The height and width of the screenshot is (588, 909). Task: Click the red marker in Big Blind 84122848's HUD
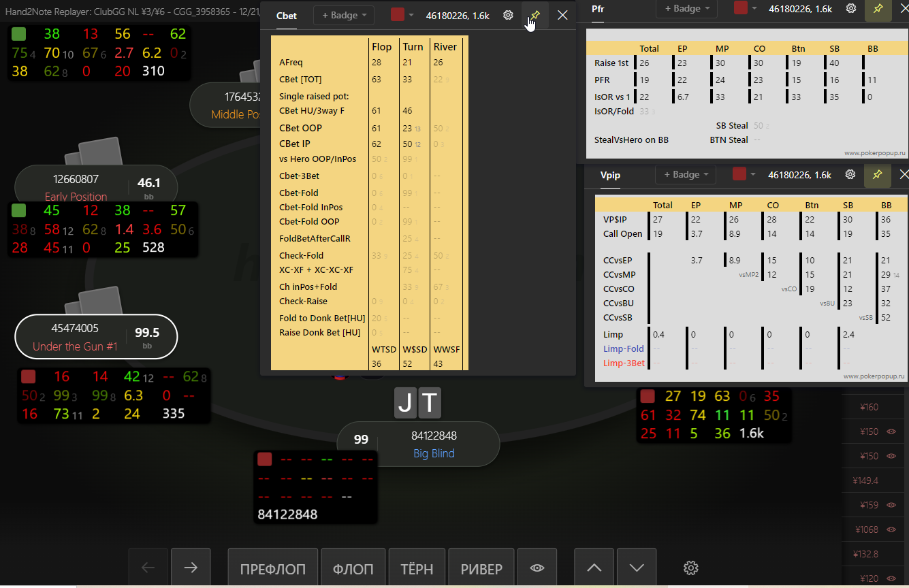click(264, 459)
